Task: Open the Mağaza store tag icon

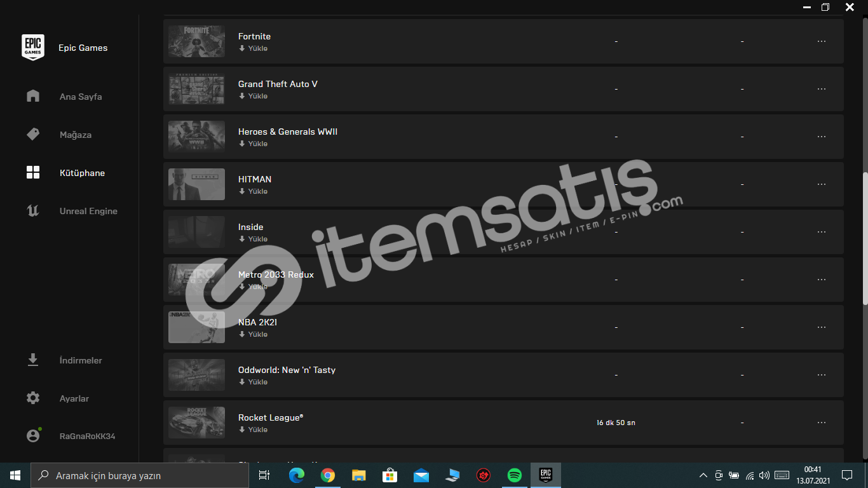Action: tap(33, 134)
